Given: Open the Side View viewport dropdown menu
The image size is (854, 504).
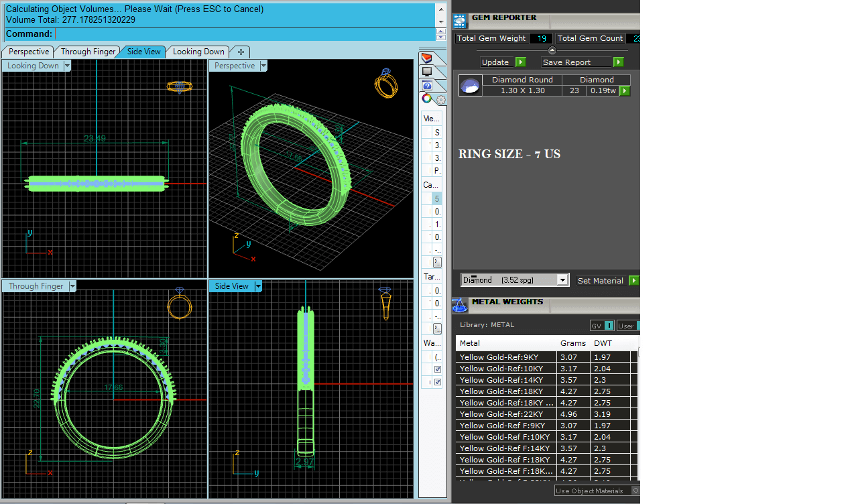Looking at the screenshot, I should click(x=257, y=286).
